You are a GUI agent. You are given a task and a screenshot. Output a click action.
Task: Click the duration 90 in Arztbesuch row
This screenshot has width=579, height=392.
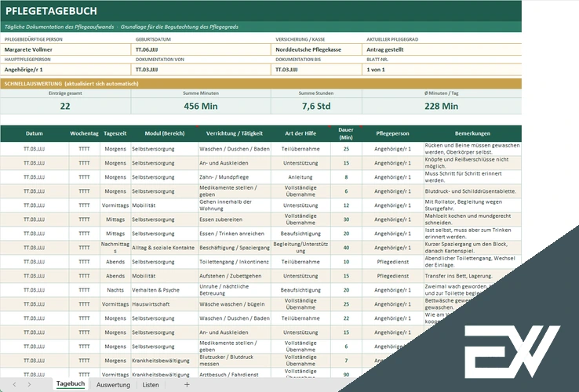coord(346,375)
